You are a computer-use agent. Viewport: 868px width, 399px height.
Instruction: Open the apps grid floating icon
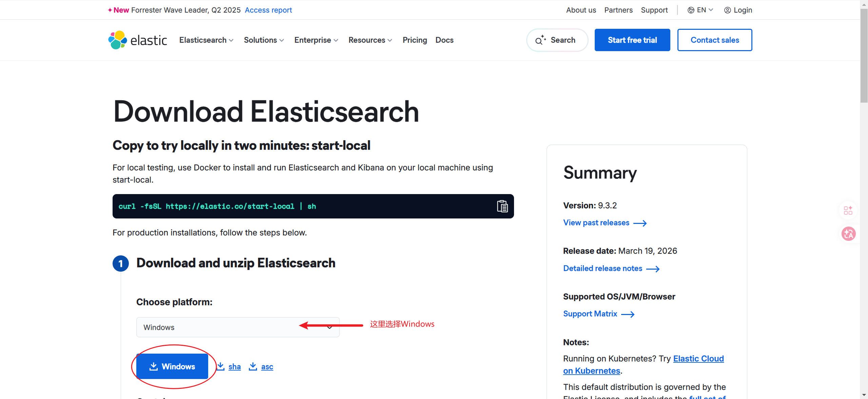pos(848,211)
